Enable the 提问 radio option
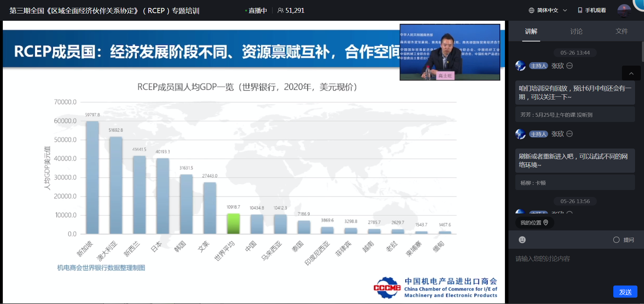644x304 pixels. click(616, 240)
